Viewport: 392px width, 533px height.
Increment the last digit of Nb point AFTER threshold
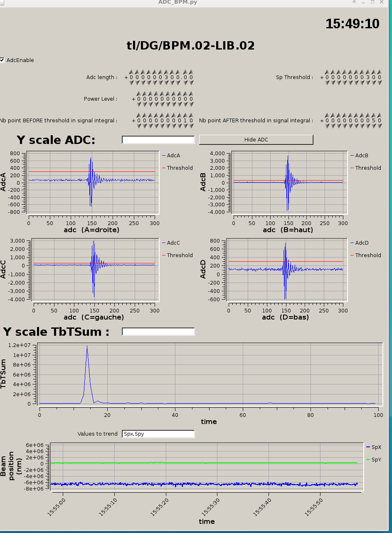(379, 115)
